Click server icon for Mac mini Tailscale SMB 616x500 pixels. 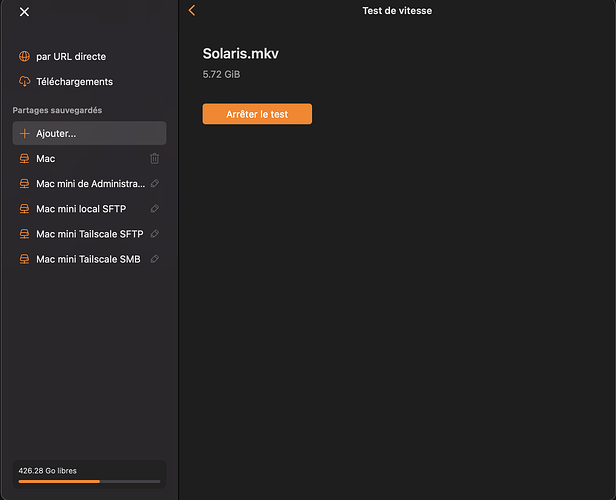point(24,259)
